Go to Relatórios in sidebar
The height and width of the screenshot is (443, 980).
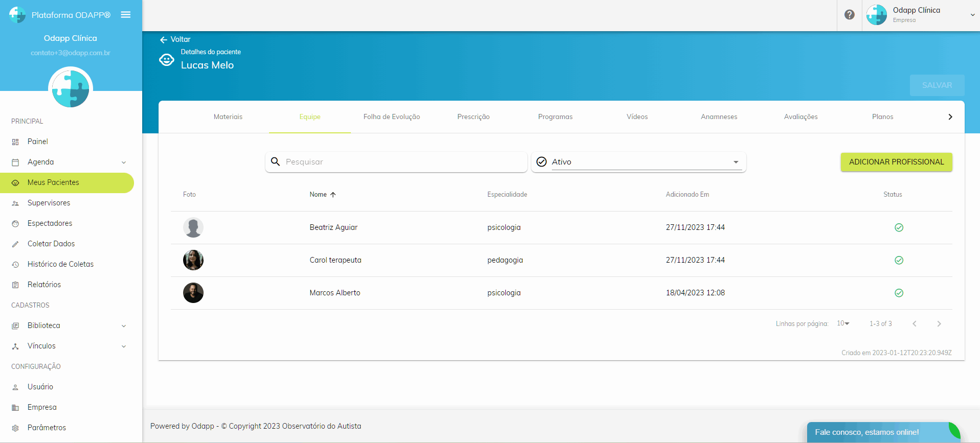click(44, 285)
